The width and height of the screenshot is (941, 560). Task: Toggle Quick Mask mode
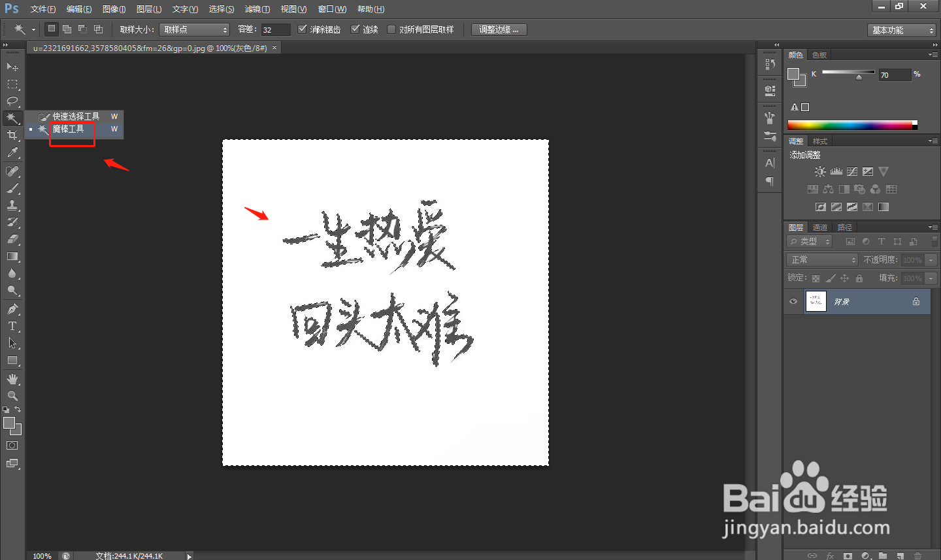pyautogui.click(x=12, y=446)
